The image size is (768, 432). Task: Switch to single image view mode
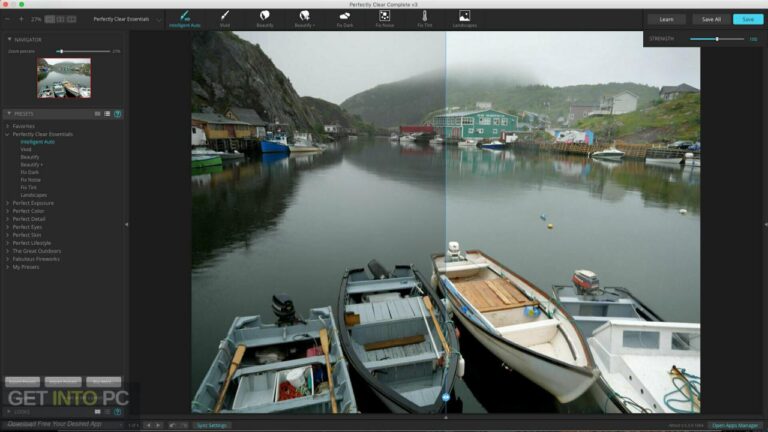(x=50, y=19)
